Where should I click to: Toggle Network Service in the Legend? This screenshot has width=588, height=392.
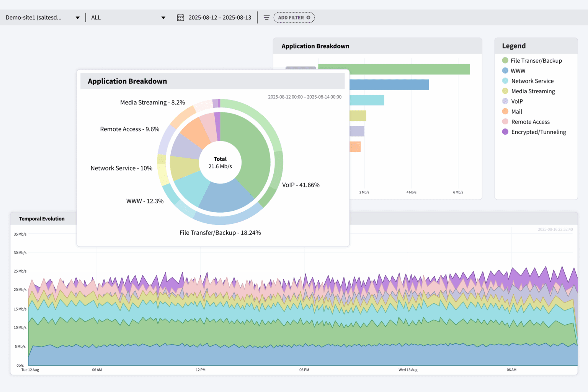[x=532, y=81]
